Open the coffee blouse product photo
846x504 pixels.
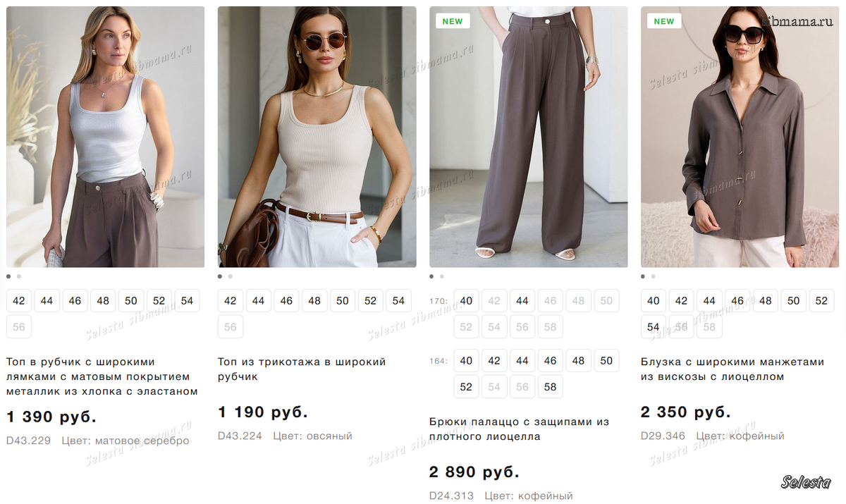tap(740, 137)
